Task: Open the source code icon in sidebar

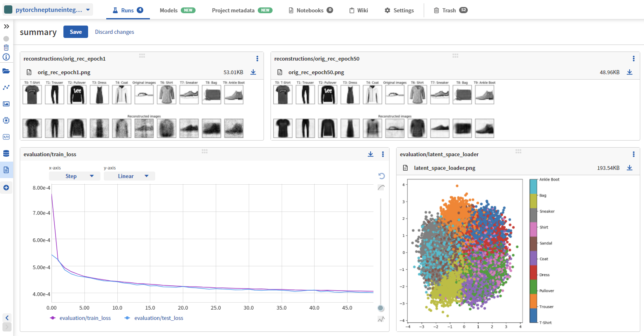Action: (6, 137)
